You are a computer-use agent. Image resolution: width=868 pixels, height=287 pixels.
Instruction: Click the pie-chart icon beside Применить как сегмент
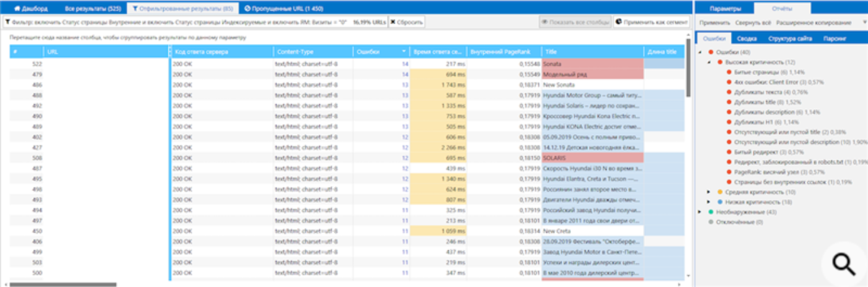(x=618, y=22)
